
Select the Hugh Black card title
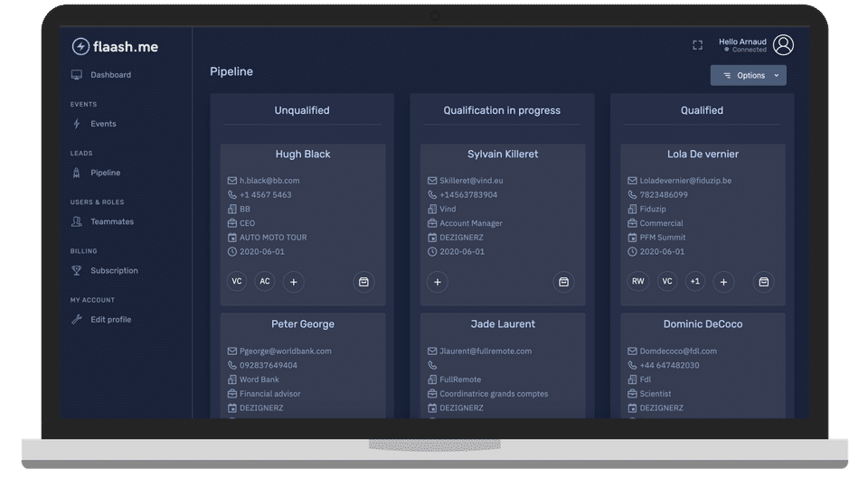303,154
